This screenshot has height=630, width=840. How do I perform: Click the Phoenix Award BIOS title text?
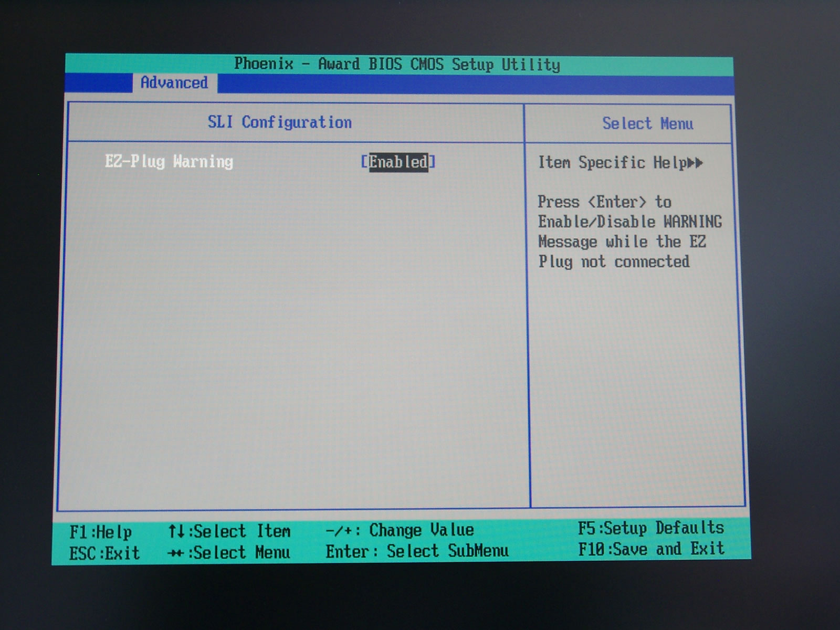(x=397, y=65)
